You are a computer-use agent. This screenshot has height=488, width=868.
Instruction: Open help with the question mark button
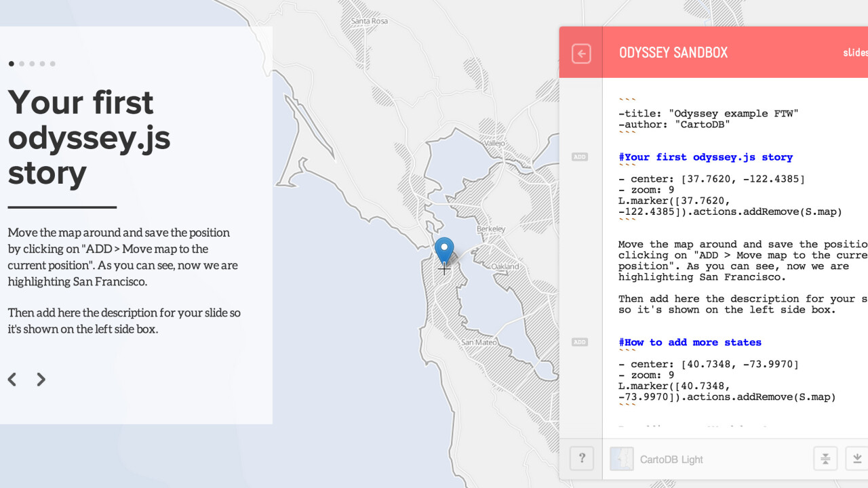[x=581, y=459]
